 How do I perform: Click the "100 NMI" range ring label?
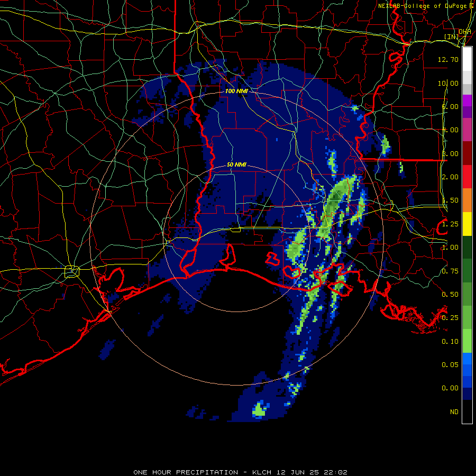(x=236, y=91)
